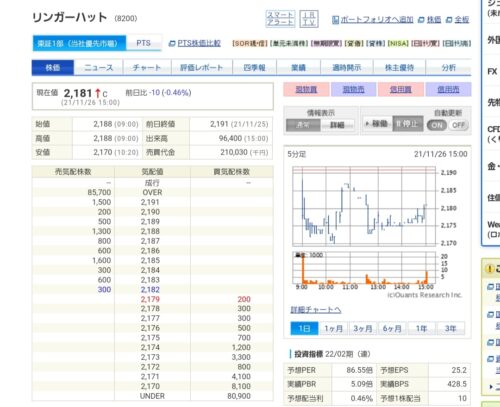Set 情報表示 to 詳細 mode
This screenshot has height=407, width=500.
coord(337,125)
